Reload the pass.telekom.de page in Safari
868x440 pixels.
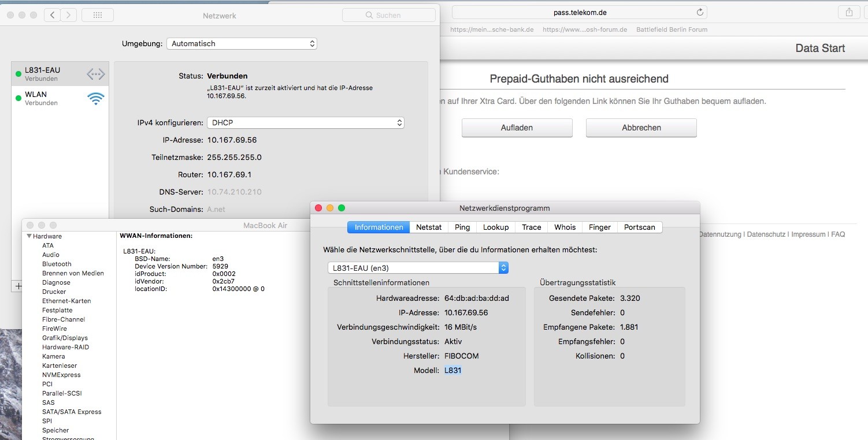tap(700, 12)
